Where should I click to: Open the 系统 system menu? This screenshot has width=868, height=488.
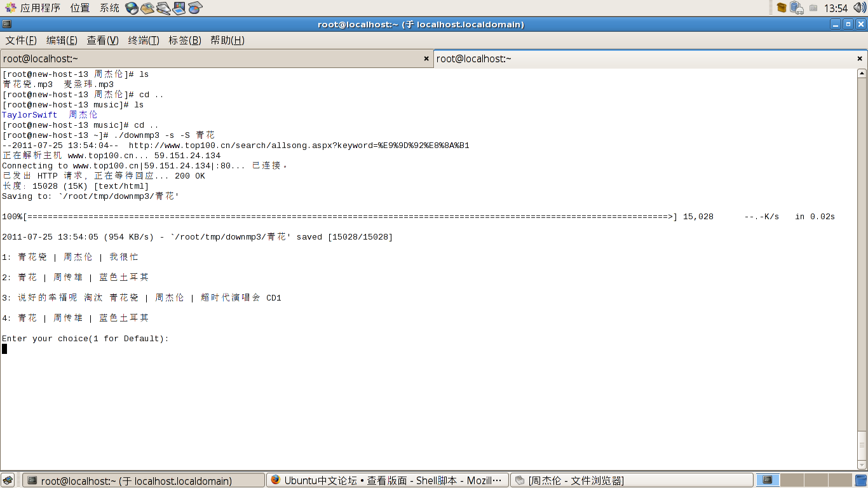[109, 8]
